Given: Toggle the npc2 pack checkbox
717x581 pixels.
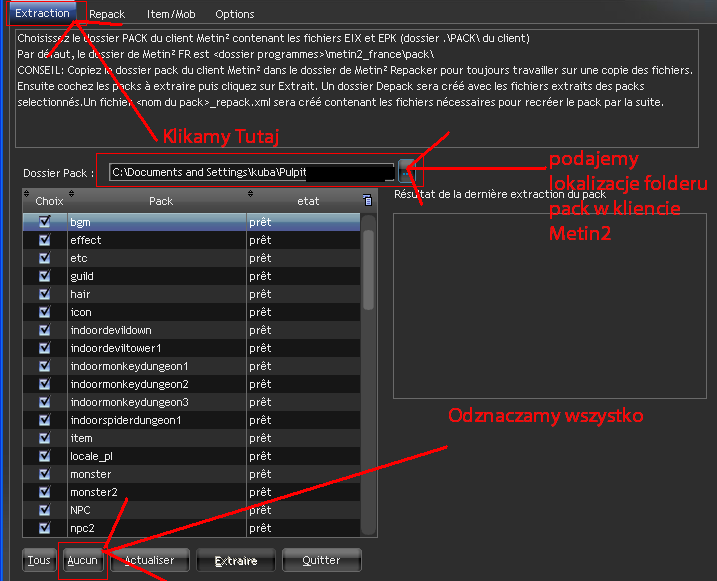Looking at the screenshot, I should [x=44, y=528].
